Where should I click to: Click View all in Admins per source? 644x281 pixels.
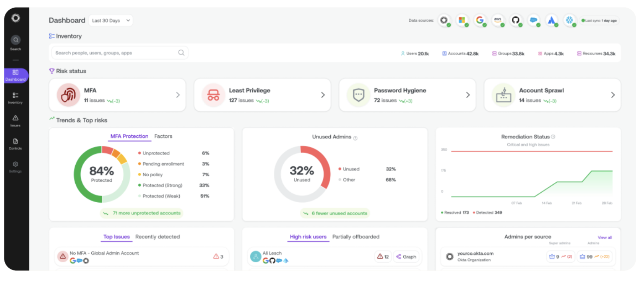click(x=605, y=238)
